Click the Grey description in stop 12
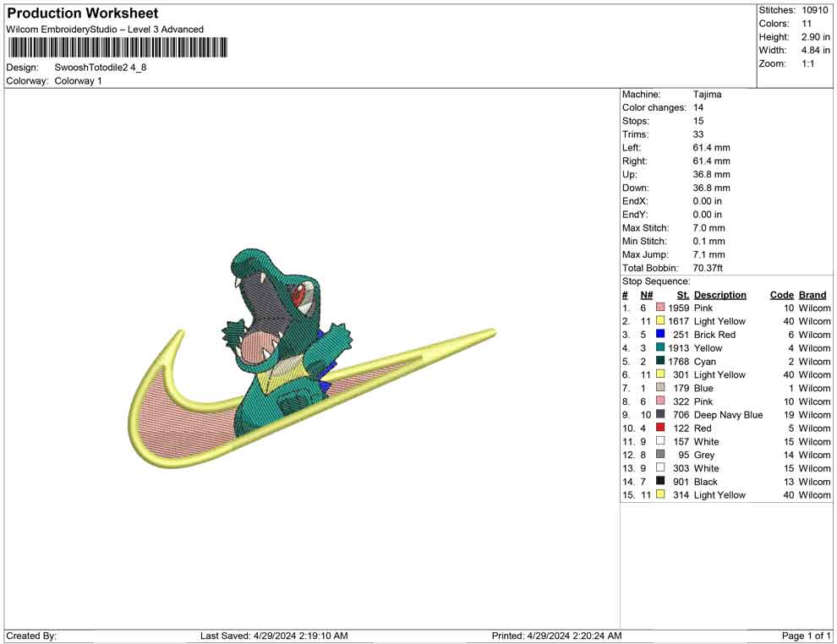This screenshot has height=644, width=837. (704, 455)
